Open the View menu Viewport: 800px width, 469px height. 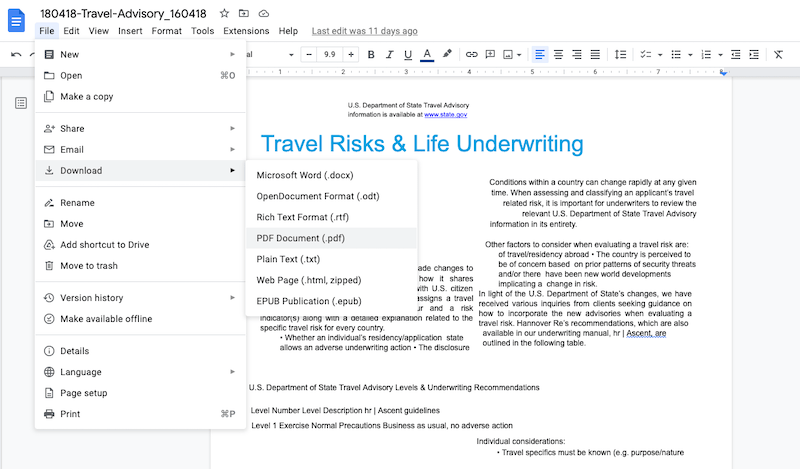point(98,31)
